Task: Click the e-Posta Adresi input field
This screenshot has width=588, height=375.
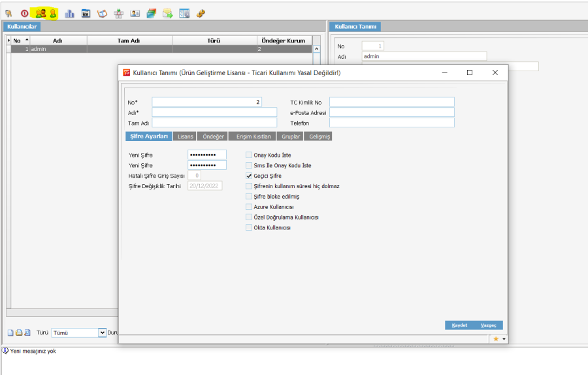Action: (x=391, y=112)
